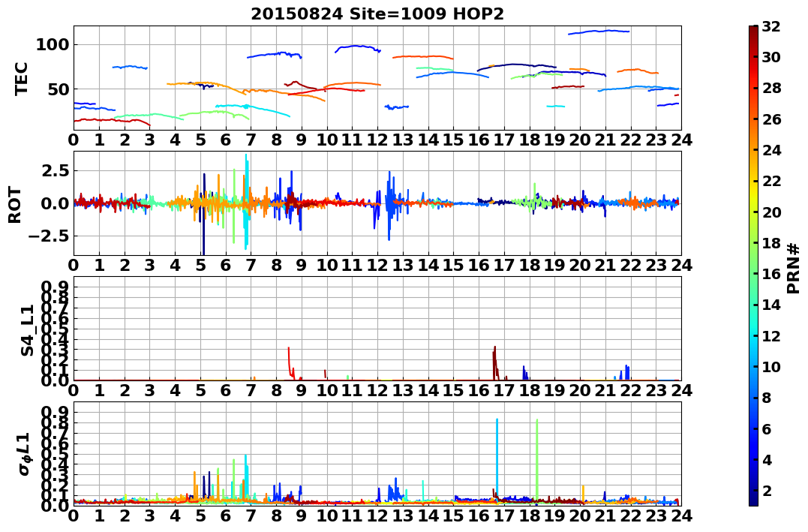Click hour 24 tick under TEC panel
The image size is (808, 532).
point(681,140)
